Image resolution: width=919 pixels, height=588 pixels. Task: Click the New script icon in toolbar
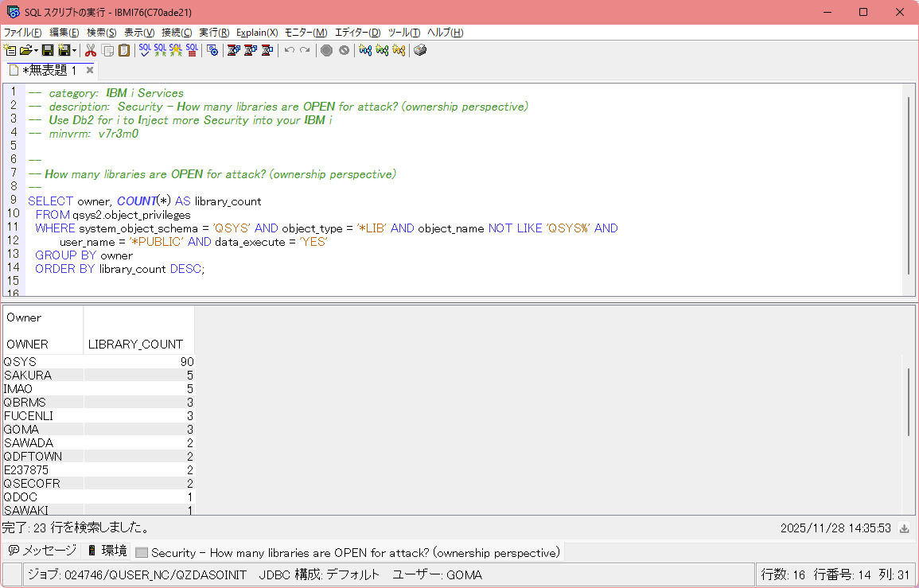pos(10,50)
